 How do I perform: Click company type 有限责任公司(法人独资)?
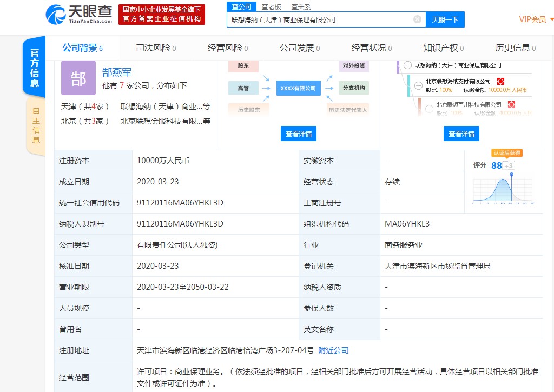tap(177, 245)
